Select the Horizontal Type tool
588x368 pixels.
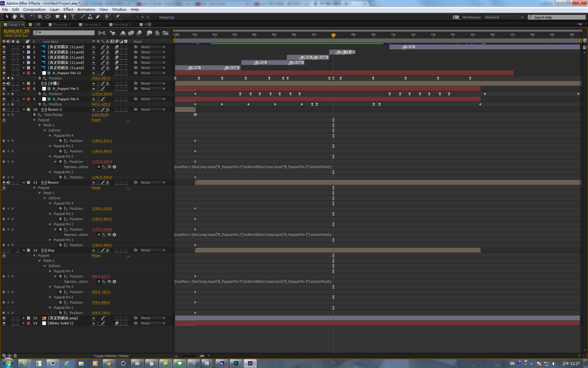click(73, 17)
